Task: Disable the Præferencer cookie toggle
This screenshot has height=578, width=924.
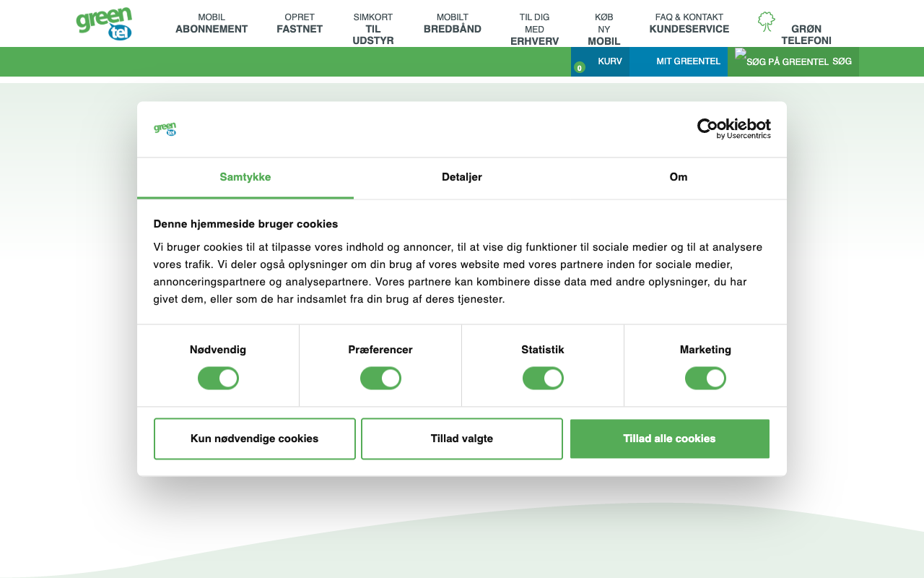Action: pos(380,378)
